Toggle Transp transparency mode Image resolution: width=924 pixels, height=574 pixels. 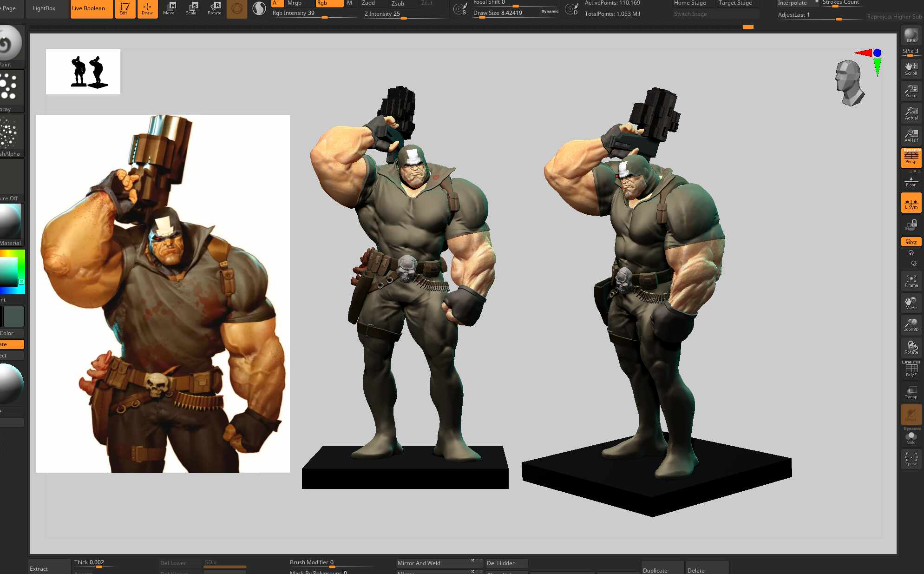(x=911, y=392)
